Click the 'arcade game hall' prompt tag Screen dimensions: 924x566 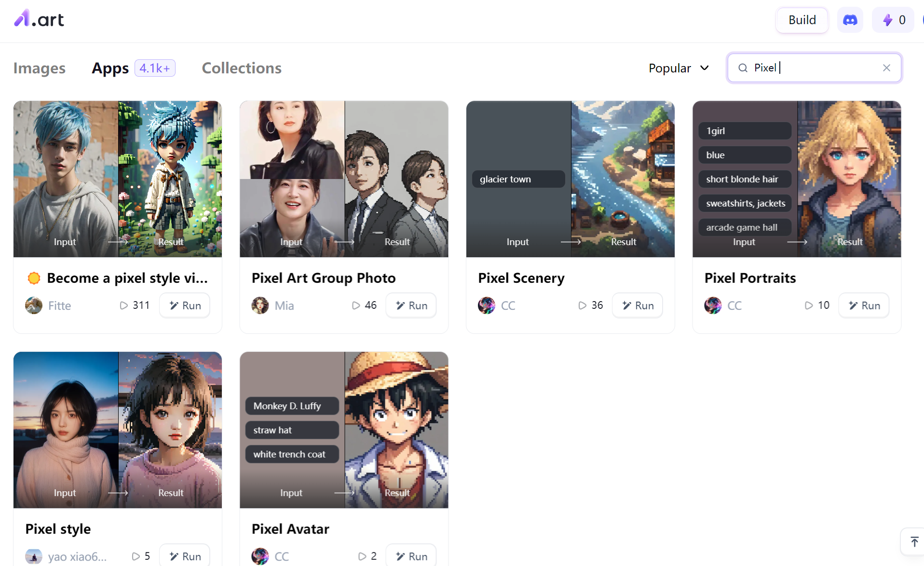pyautogui.click(x=745, y=227)
